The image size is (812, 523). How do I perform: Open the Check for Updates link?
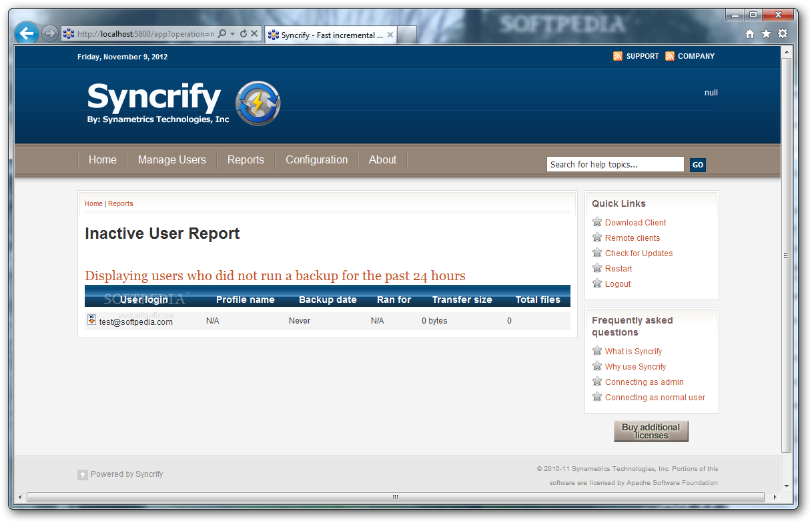pyautogui.click(x=639, y=253)
